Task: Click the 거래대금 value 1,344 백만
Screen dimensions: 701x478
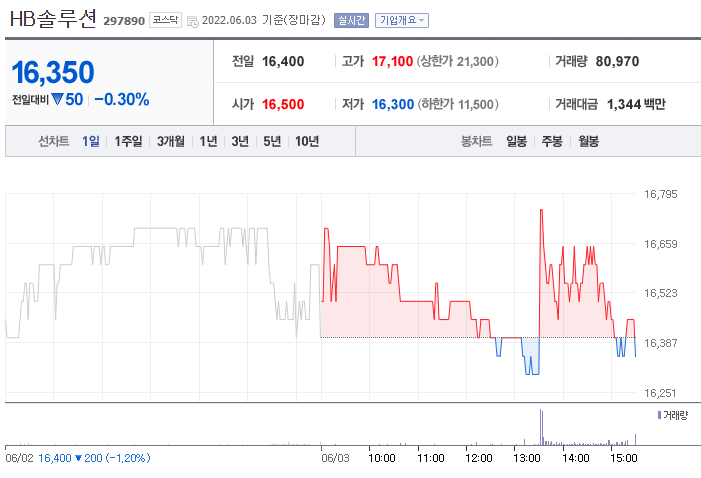Action: (x=636, y=104)
